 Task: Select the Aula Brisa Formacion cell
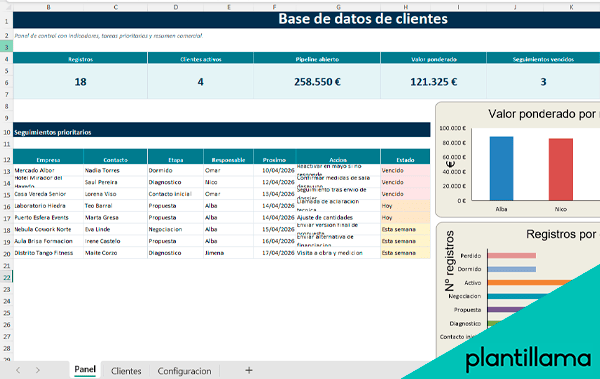[x=48, y=241]
